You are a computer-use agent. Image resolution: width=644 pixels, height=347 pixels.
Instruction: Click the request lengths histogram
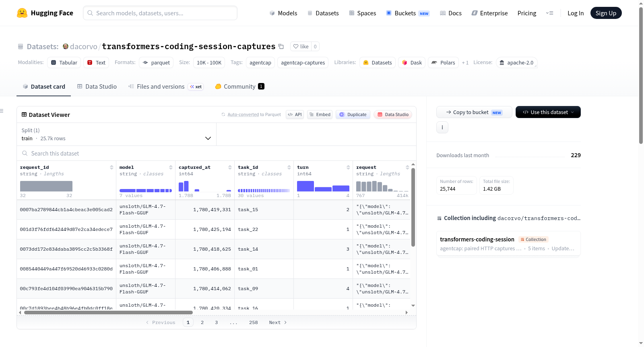pyautogui.click(x=382, y=186)
